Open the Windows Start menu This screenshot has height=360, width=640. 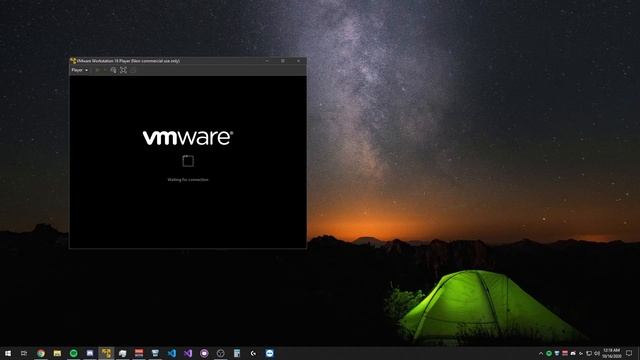click(x=8, y=353)
